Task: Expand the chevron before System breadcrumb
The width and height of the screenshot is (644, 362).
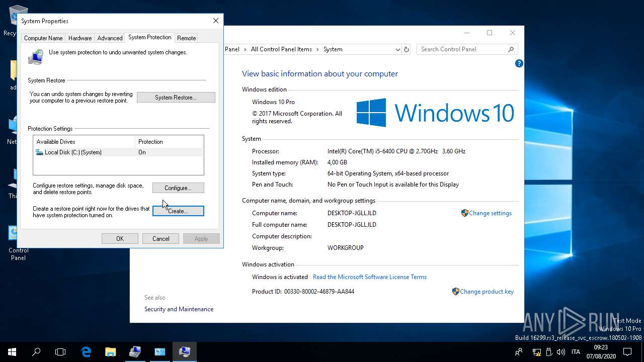Action: click(318, 49)
